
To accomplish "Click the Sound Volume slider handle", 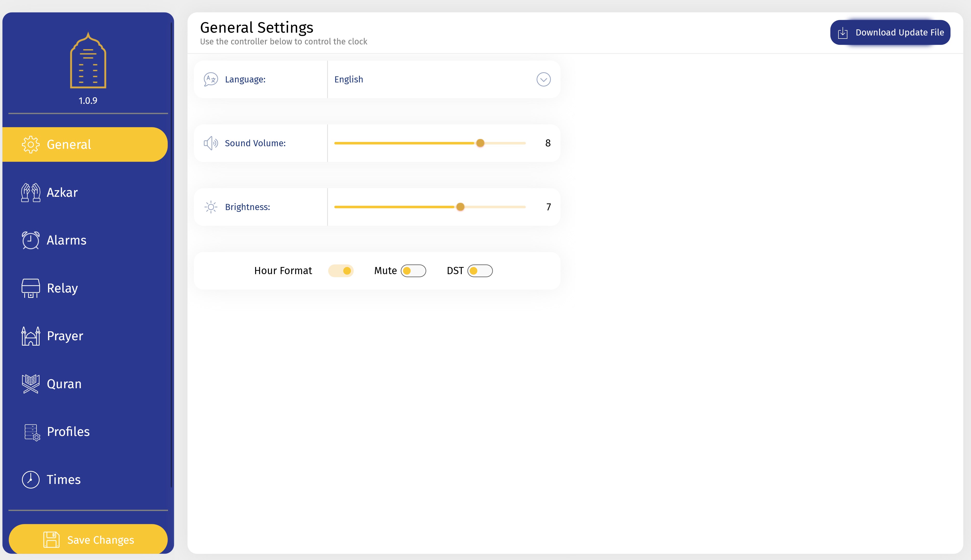I will point(480,143).
